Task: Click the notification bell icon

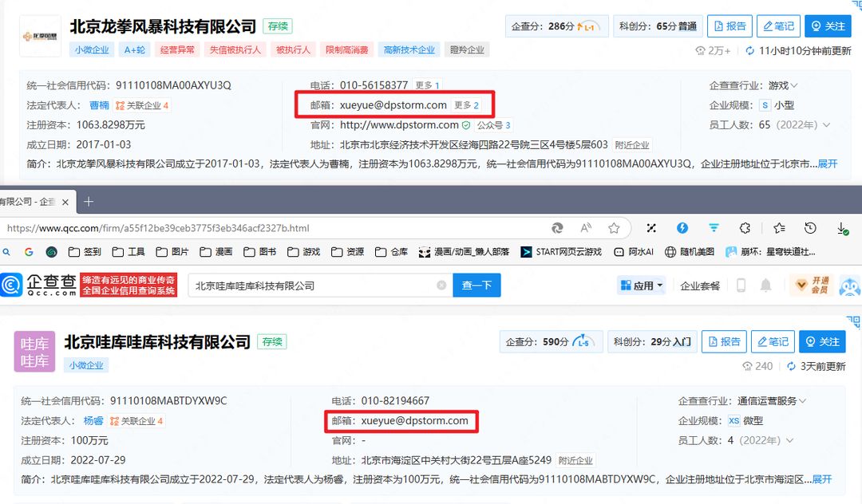Action: 765,285
